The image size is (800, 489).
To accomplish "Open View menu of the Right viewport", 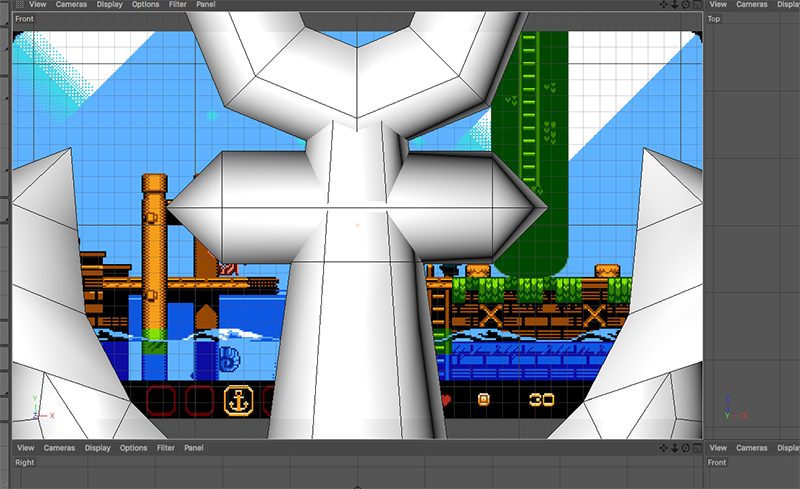I will [26, 448].
